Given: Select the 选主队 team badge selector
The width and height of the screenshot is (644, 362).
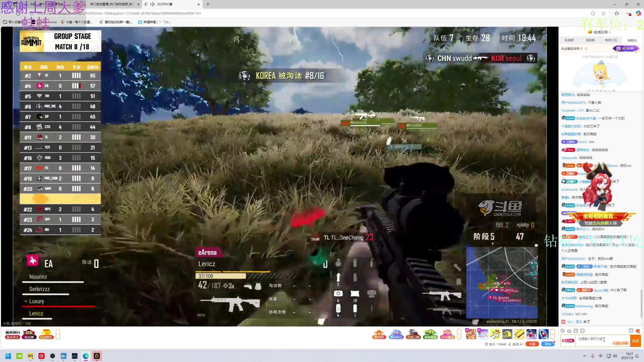Looking at the screenshot, I should [568, 341].
